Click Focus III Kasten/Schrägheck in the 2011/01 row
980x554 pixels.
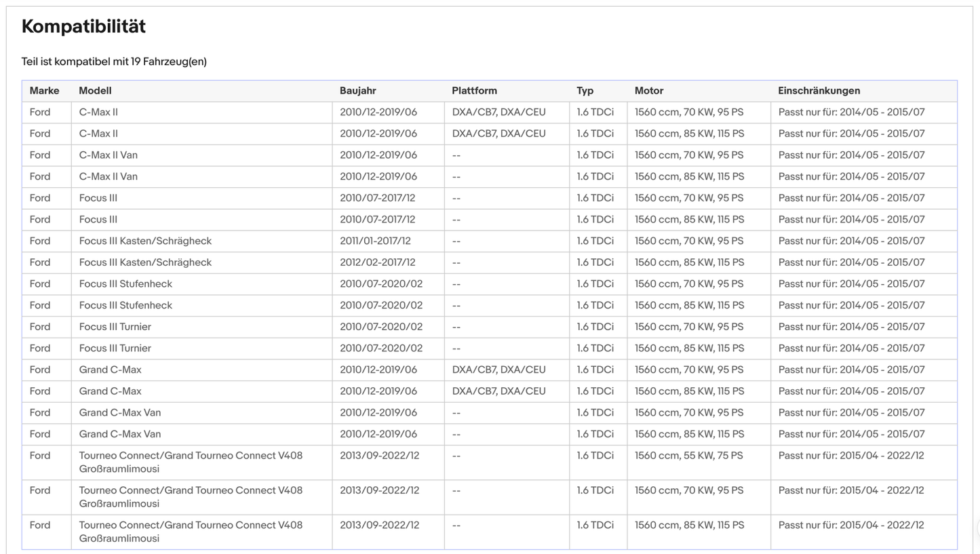coord(145,241)
